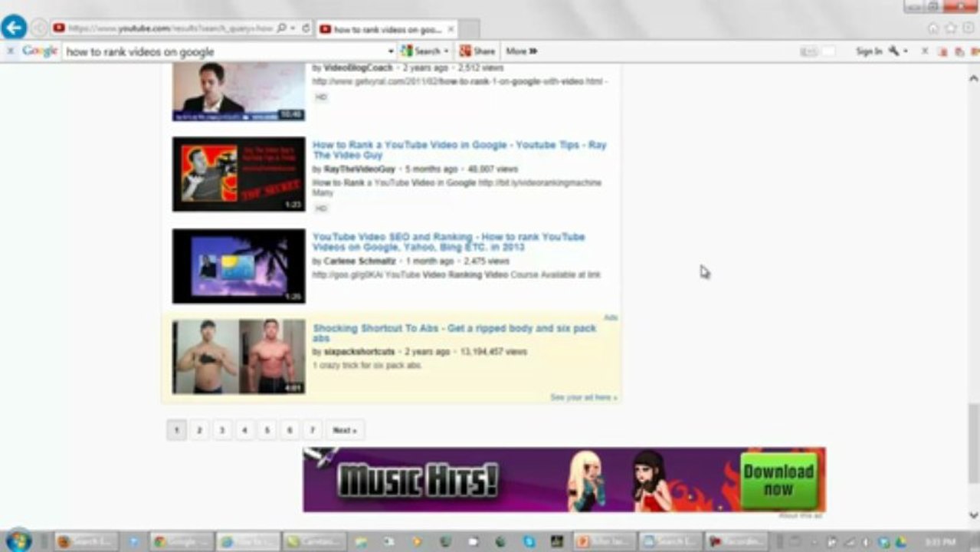Open the Google toolbar search history dropdown
Viewport: 980px width, 552px height.
(391, 51)
